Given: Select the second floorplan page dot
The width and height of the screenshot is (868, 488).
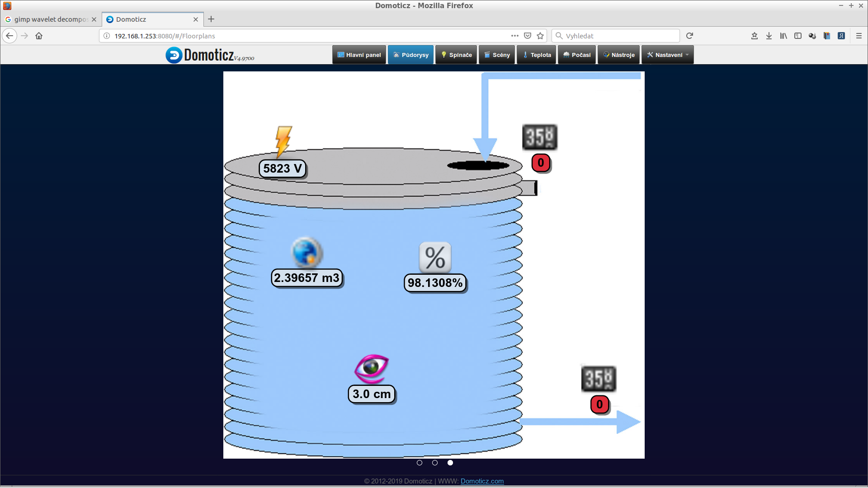Looking at the screenshot, I should [x=435, y=463].
